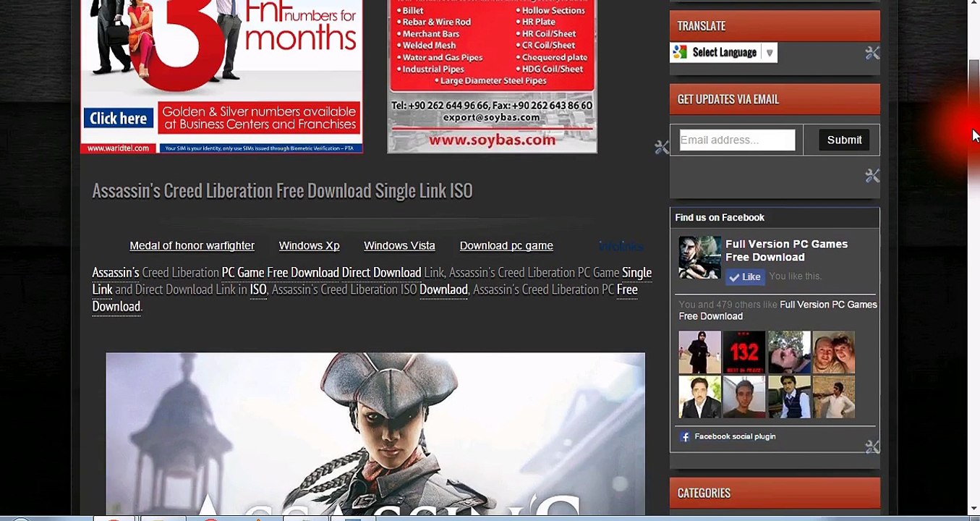Open the Assassin's link in the post text
This screenshot has width=980, height=521.
click(115, 273)
